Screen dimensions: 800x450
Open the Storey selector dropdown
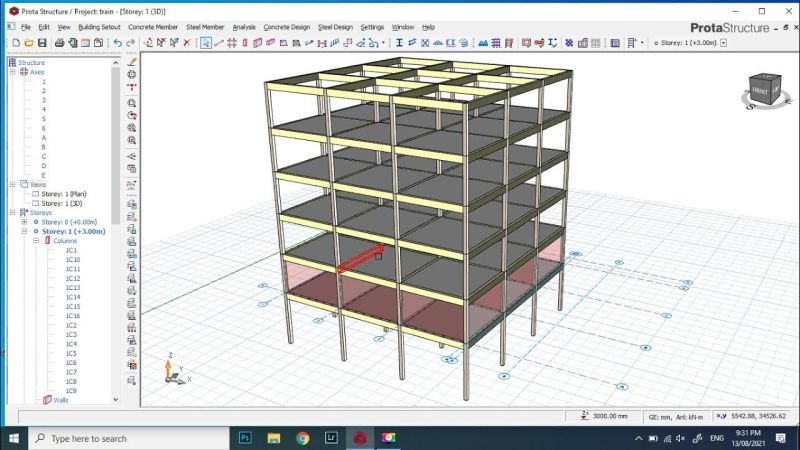(723, 43)
